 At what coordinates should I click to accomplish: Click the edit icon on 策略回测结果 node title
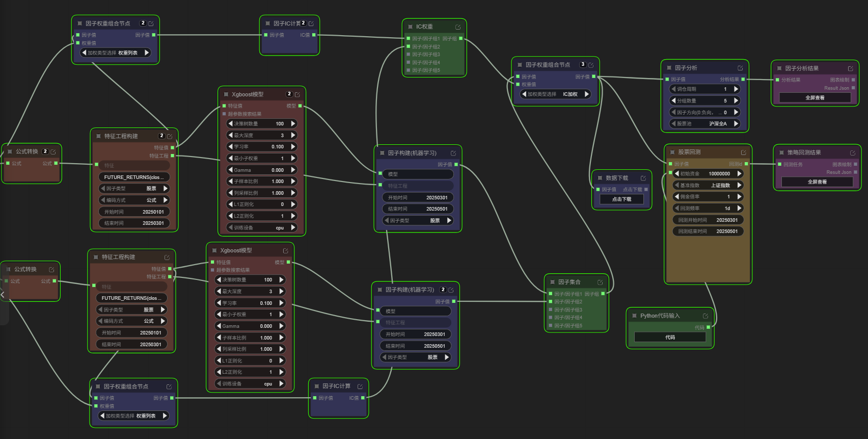(852, 153)
